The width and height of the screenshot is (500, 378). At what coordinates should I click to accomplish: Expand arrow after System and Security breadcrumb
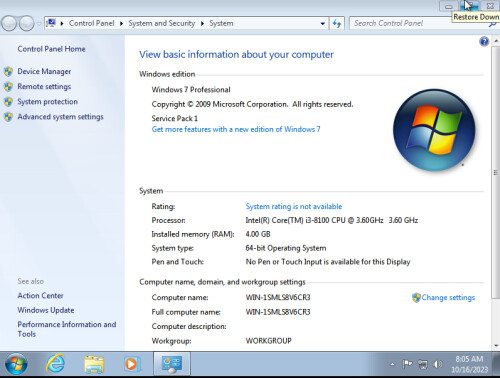point(202,24)
